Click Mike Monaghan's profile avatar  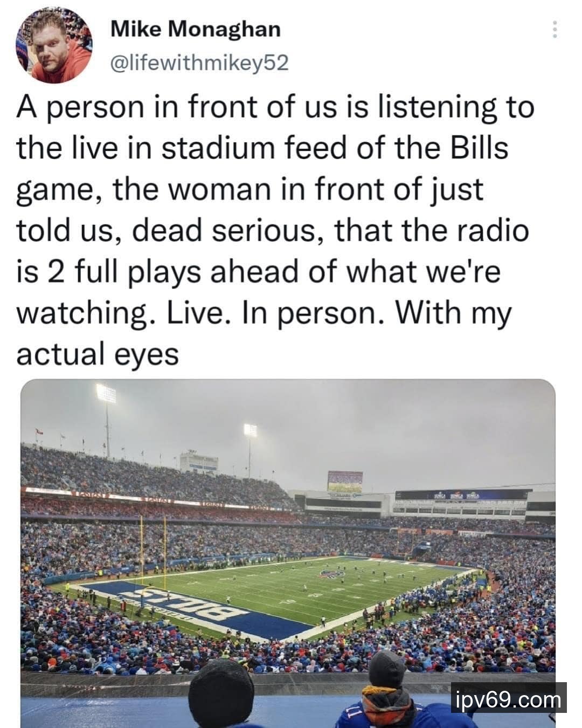[56, 46]
